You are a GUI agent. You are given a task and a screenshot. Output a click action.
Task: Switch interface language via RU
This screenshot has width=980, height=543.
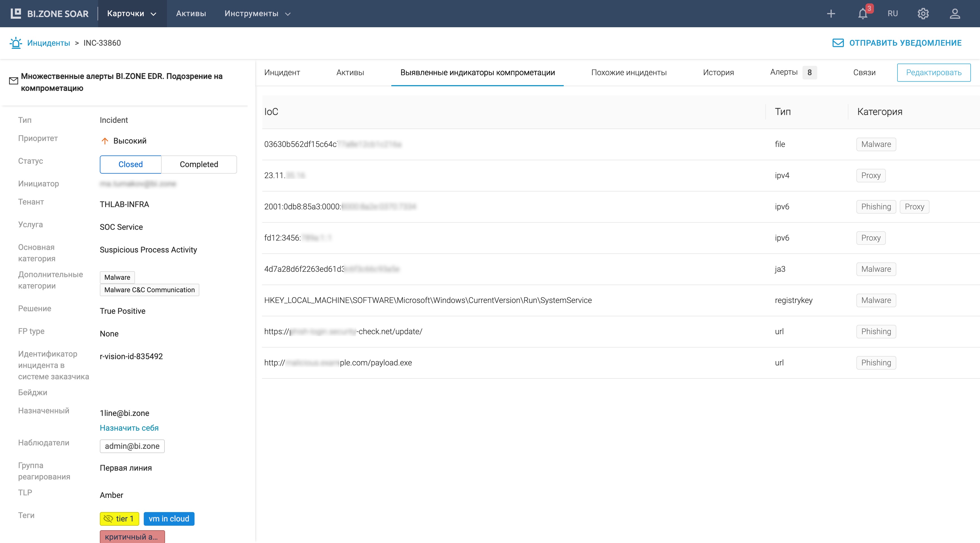(892, 14)
